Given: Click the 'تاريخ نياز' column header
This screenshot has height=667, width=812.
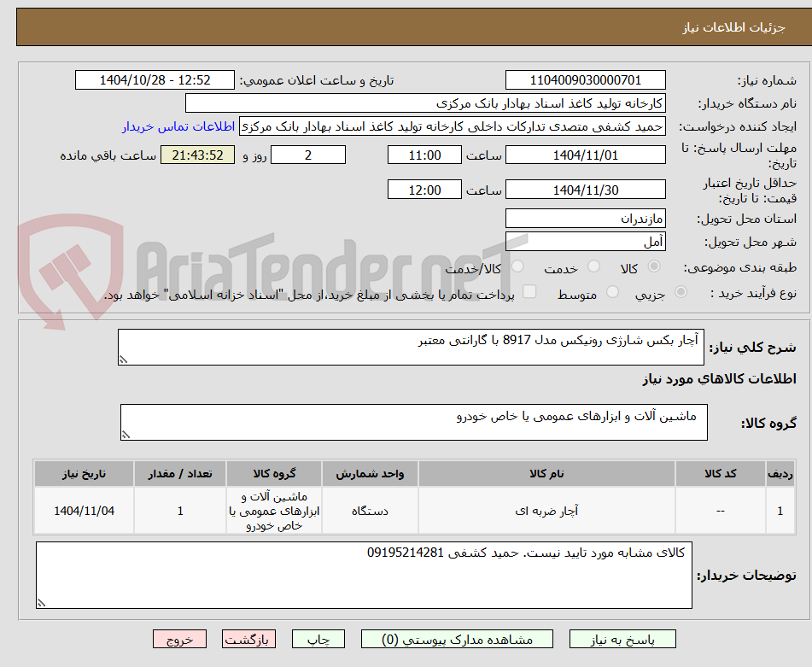Looking at the screenshot, I should coord(84,473).
